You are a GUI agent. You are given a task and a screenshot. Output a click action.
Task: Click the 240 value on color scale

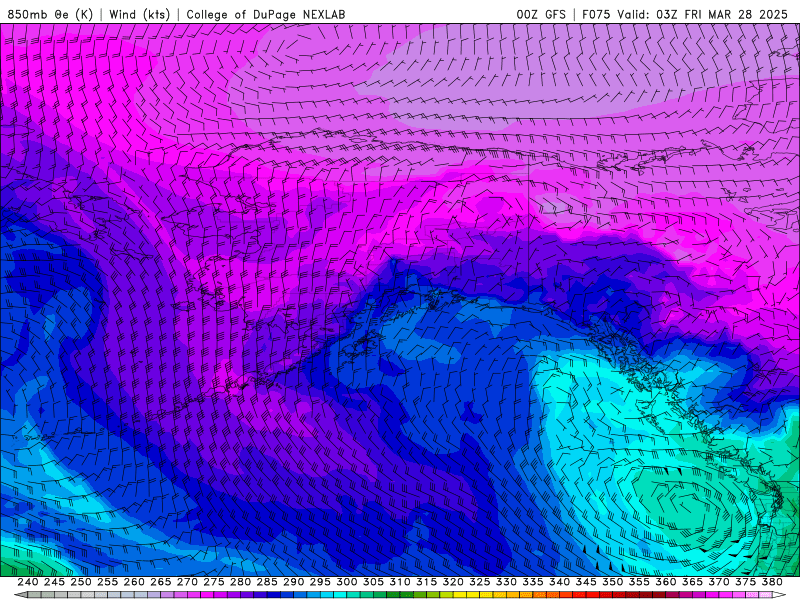pyautogui.click(x=28, y=582)
